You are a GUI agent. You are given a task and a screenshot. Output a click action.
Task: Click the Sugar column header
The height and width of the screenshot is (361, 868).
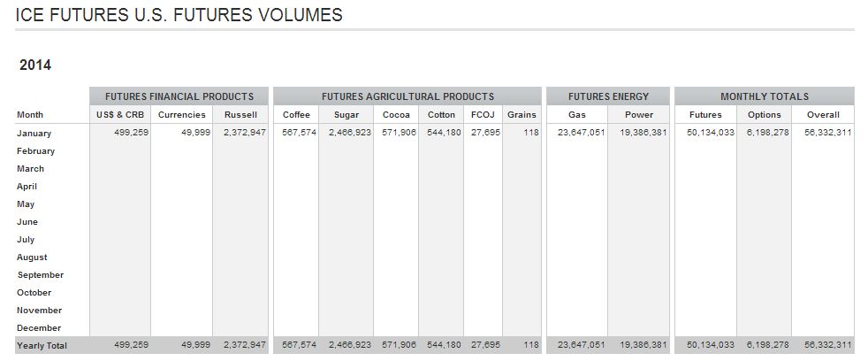pos(346,115)
